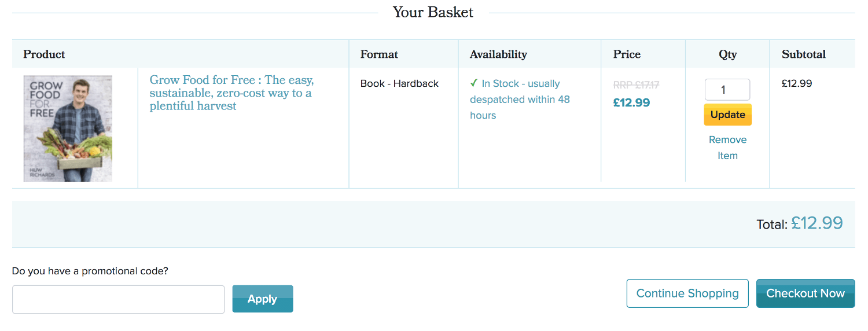Click the Price column header

click(x=627, y=54)
